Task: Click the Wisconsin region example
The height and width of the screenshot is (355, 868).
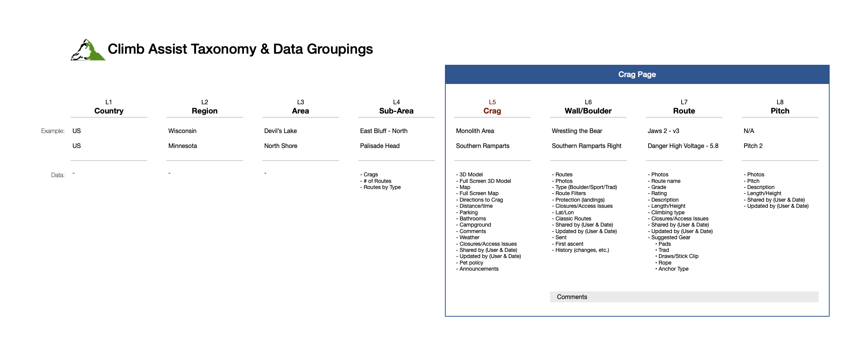Action: tap(182, 131)
